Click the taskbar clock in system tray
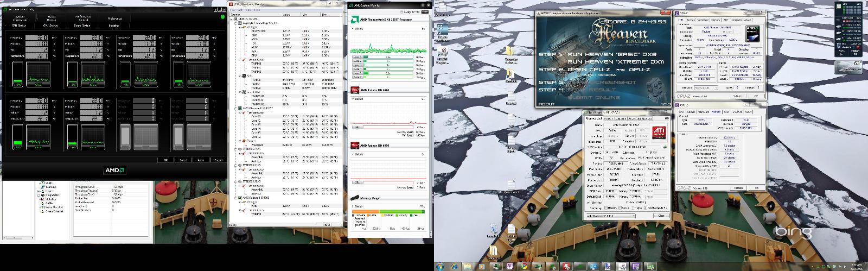Viewport: 868px width, 271px height. pos(858,266)
